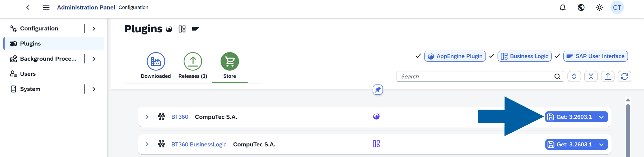Open the notifications bell icon

562,7
